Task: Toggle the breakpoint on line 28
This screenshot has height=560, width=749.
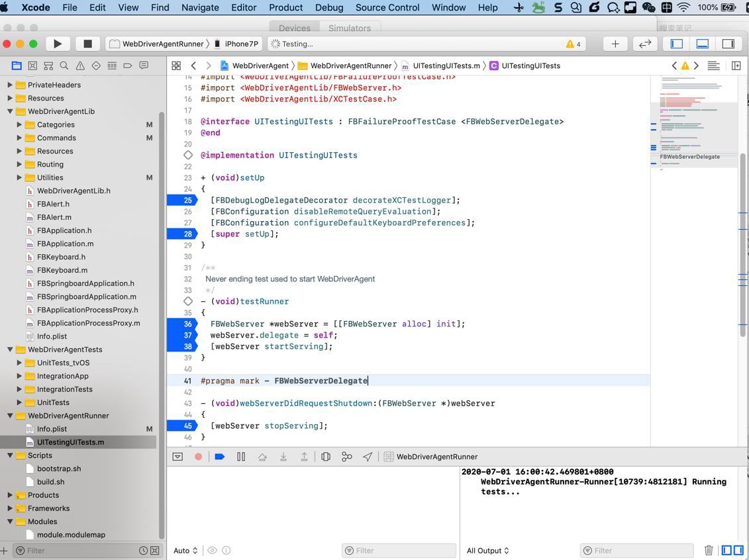Action: click(x=182, y=234)
